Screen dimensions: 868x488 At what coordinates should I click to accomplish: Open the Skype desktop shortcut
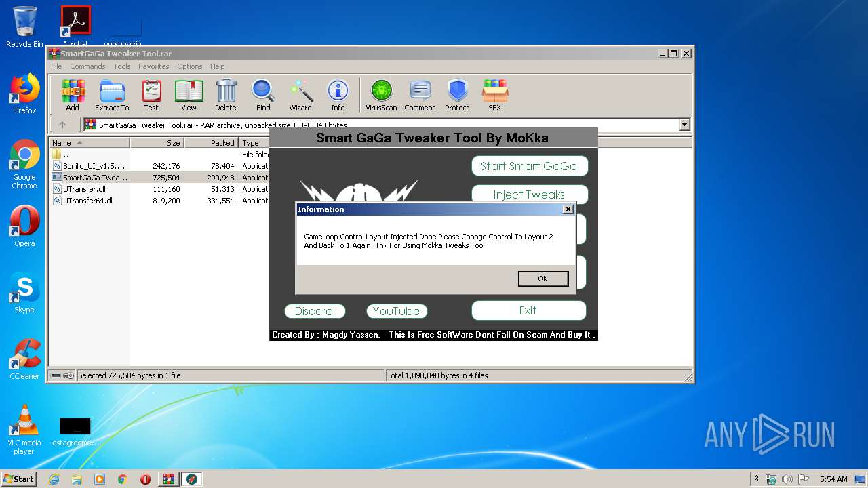click(x=24, y=293)
